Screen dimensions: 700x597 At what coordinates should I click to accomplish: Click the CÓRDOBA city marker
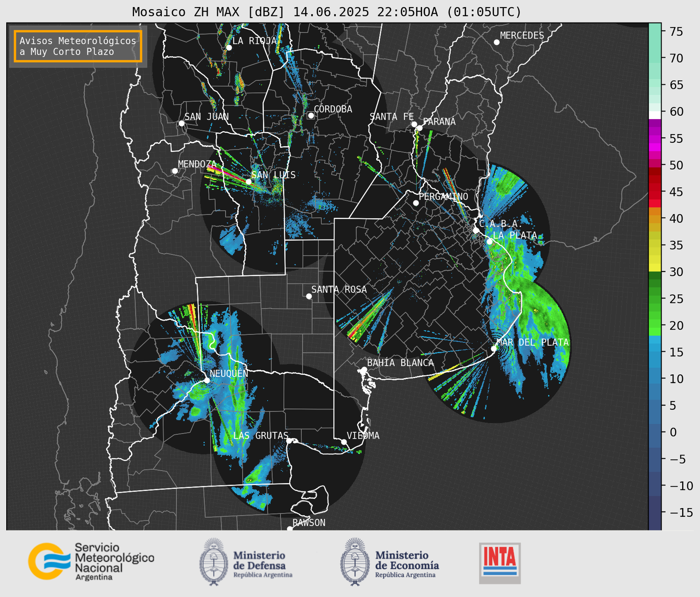pyautogui.click(x=311, y=115)
